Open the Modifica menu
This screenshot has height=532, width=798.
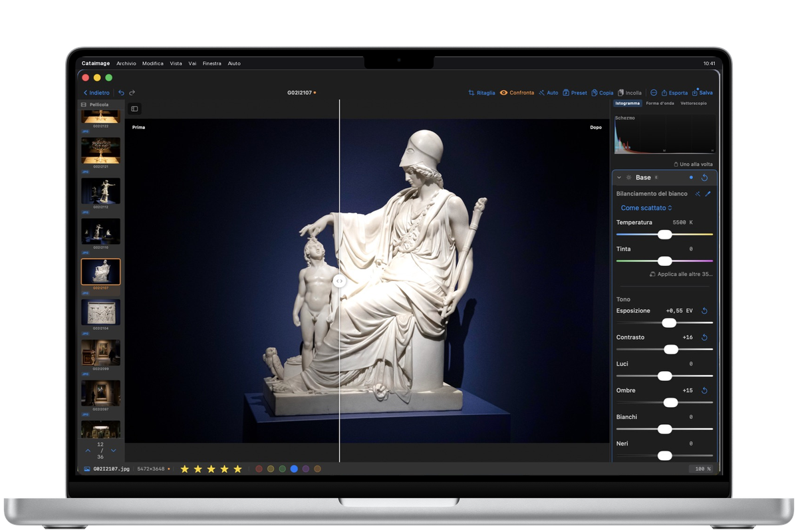point(153,63)
